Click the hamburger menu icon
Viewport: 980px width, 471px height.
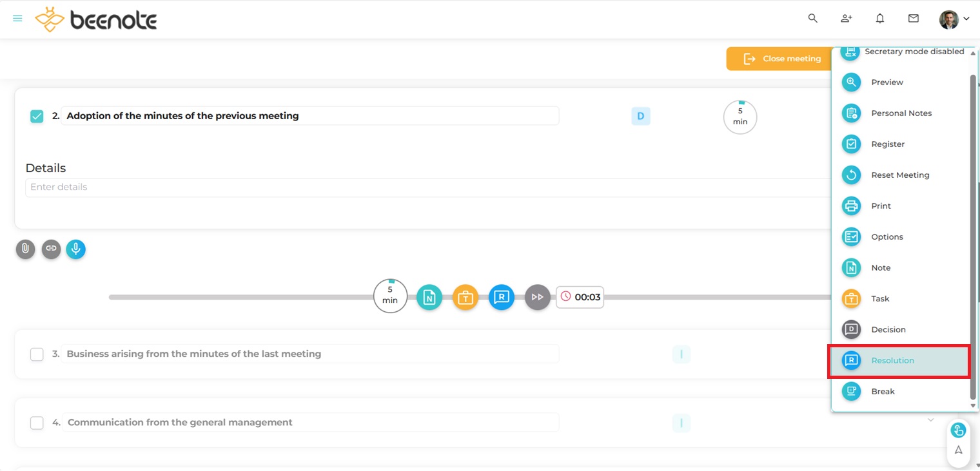(17, 19)
